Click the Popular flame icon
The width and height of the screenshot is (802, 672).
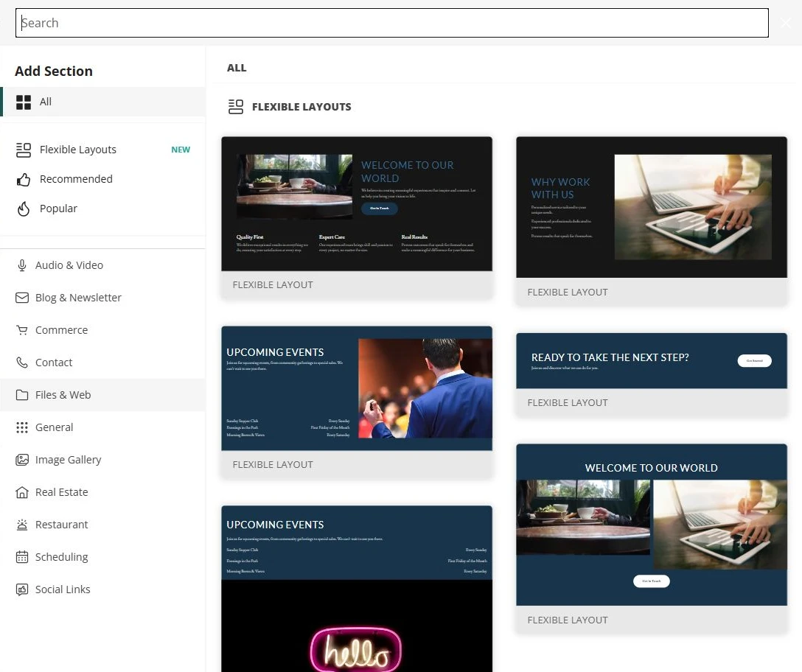click(x=24, y=209)
